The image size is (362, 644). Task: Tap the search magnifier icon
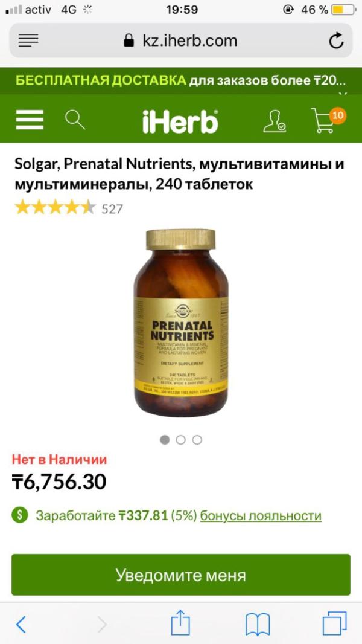pyautogui.click(x=75, y=120)
